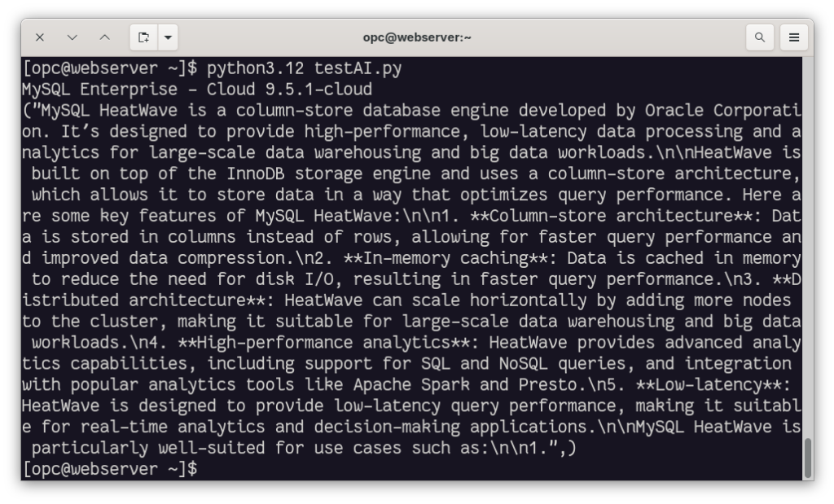
Task: Maximize the terminal using the up chevron
Action: tap(105, 37)
